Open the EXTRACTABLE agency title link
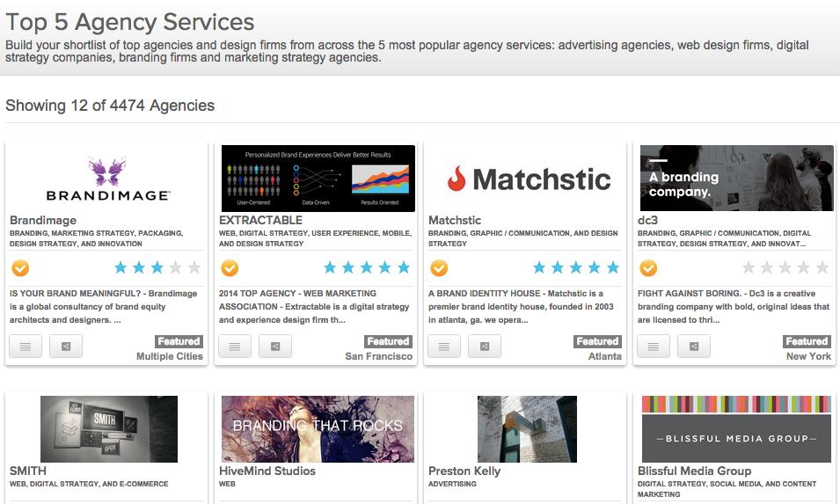This screenshot has height=504, width=840. pos(260,220)
